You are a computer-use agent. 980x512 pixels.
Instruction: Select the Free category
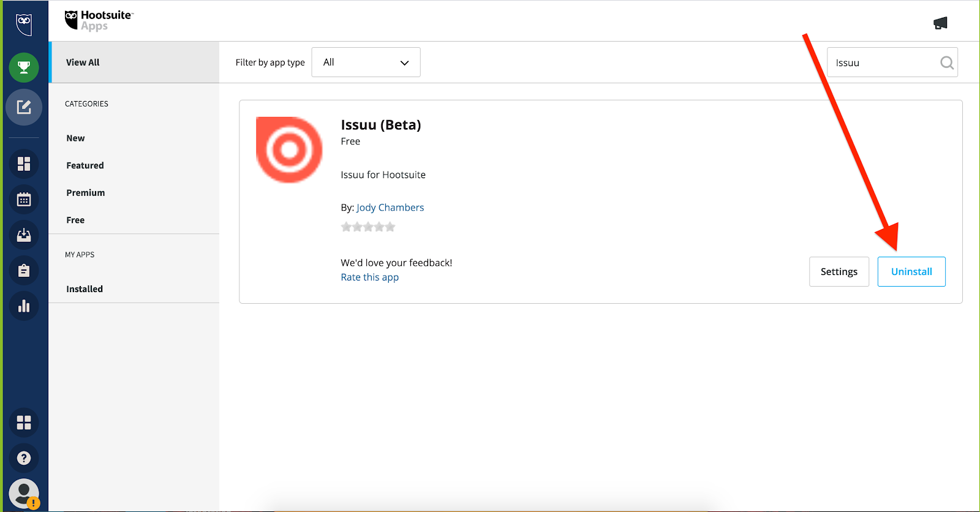coord(75,220)
